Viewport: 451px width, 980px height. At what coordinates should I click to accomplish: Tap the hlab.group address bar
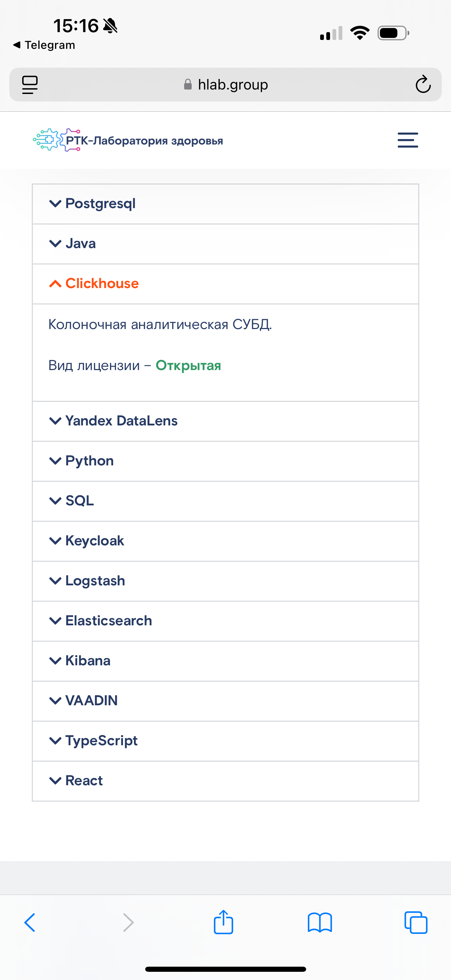tap(225, 84)
